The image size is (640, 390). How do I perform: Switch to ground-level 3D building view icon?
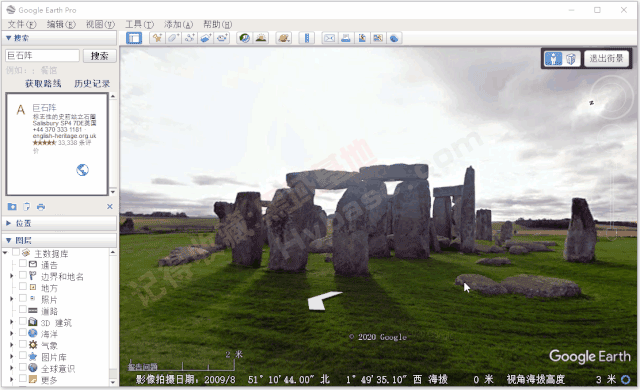coord(571,59)
